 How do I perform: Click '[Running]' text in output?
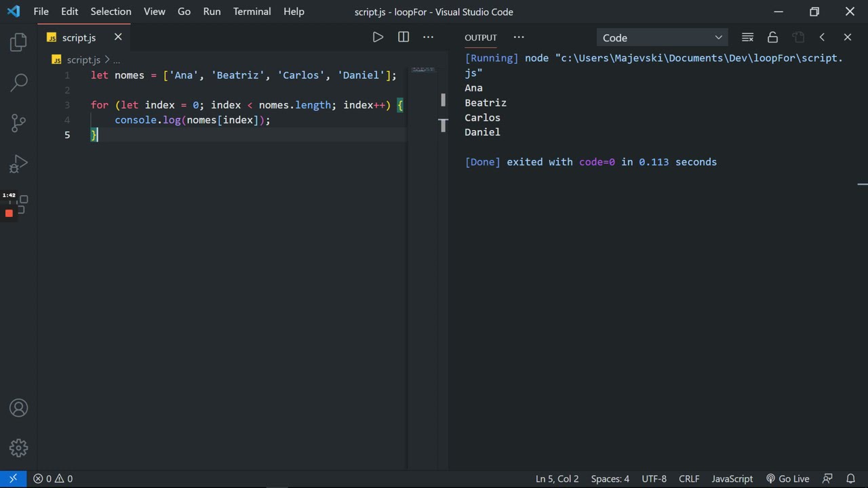click(x=492, y=58)
